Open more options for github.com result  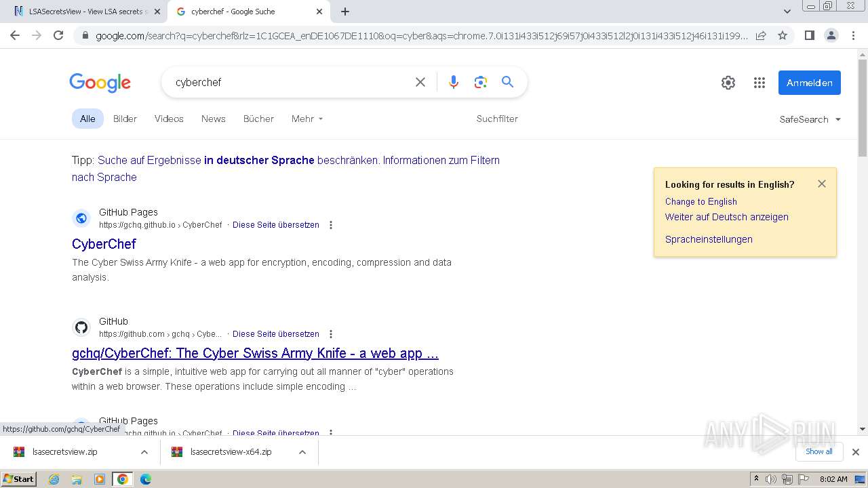[x=331, y=334]
